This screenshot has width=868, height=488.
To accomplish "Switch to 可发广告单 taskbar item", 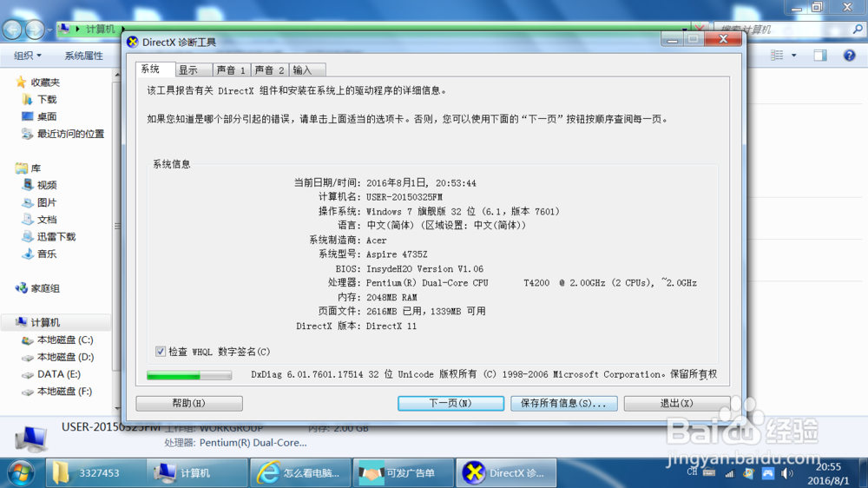I will point(404,473).
